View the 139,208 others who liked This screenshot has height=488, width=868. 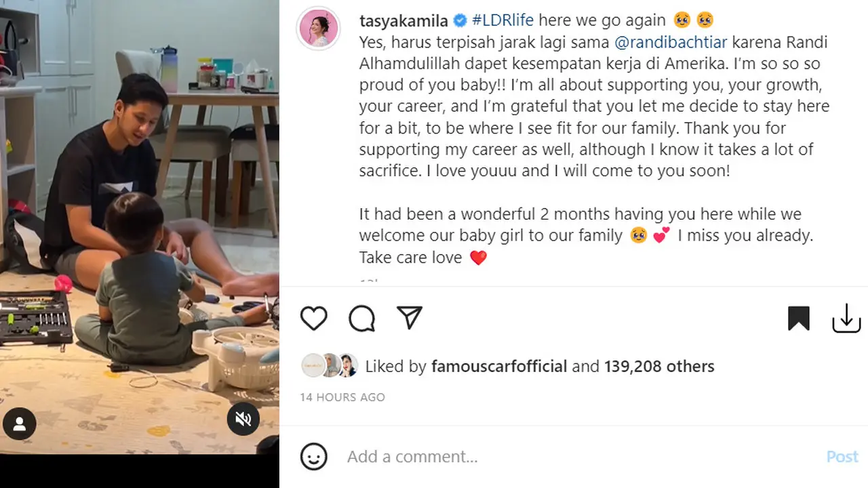click(x=658, y=366)
